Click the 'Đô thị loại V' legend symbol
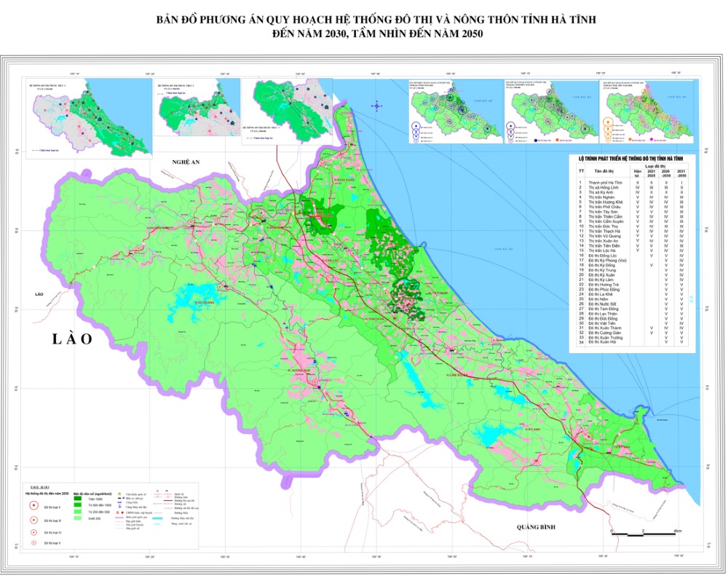The image size is (728, 581). pyautogui.click(x=34, y=545)
